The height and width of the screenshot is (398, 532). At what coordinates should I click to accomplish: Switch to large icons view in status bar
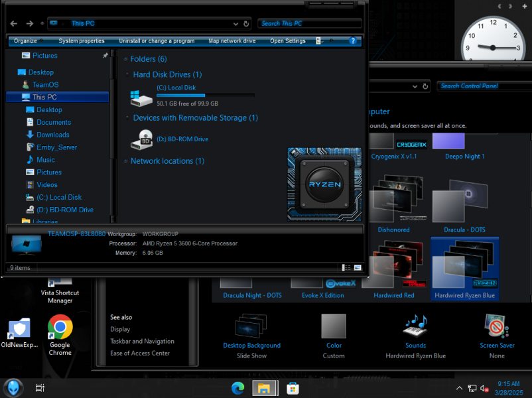358,268
